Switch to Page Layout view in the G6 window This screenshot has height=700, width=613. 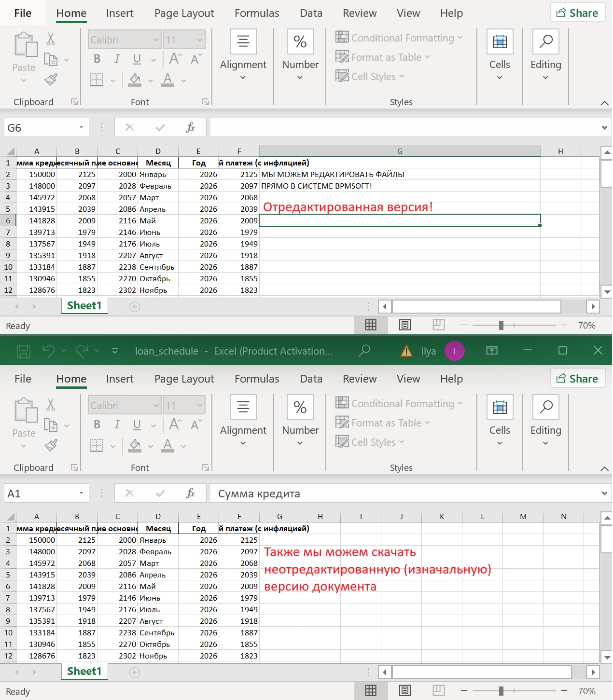[405, 325]
